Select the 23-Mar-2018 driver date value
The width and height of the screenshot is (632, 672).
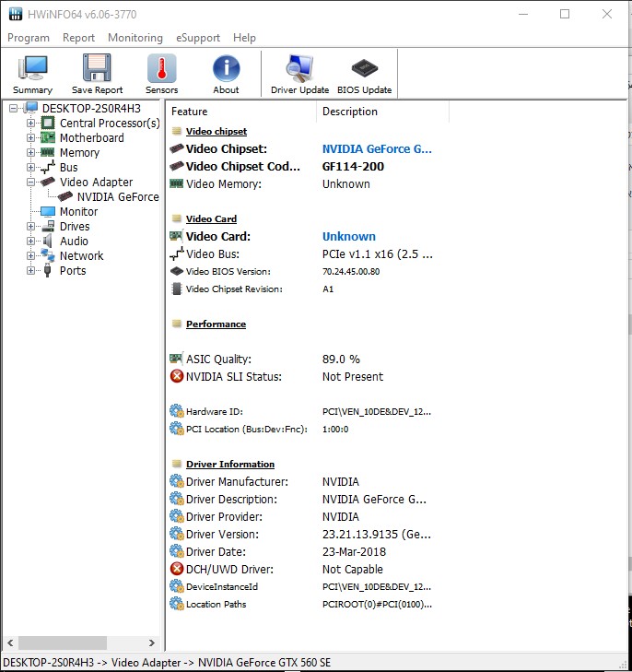[354, 551]
